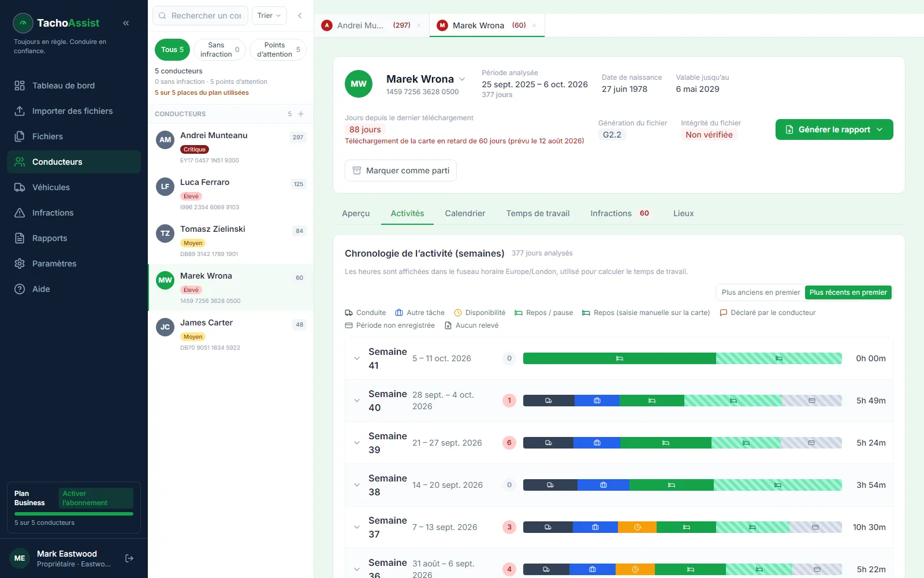This screenshot has width=924, height=578.
Task: Select Plus anciens en premier ordering
Action: (x=761, y=292)
